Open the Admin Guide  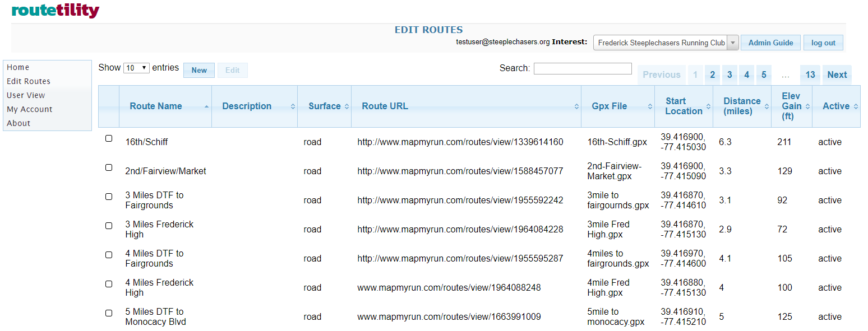770,43
